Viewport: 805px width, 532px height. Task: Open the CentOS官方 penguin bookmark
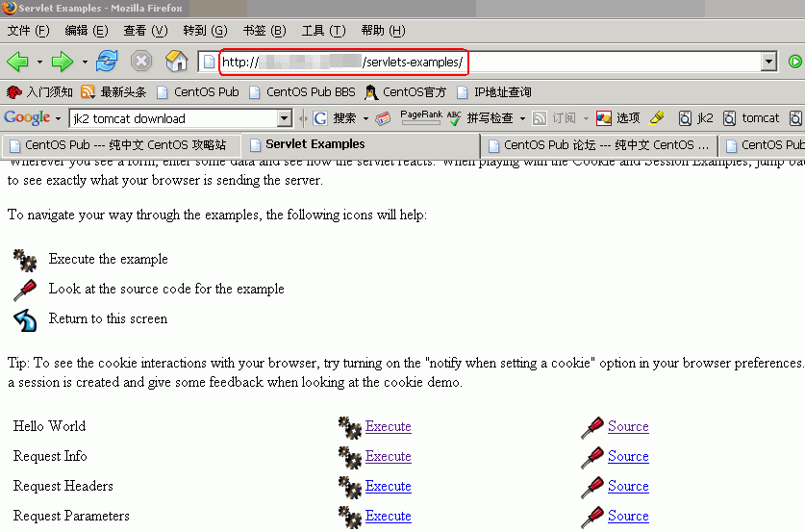[405, 92]
